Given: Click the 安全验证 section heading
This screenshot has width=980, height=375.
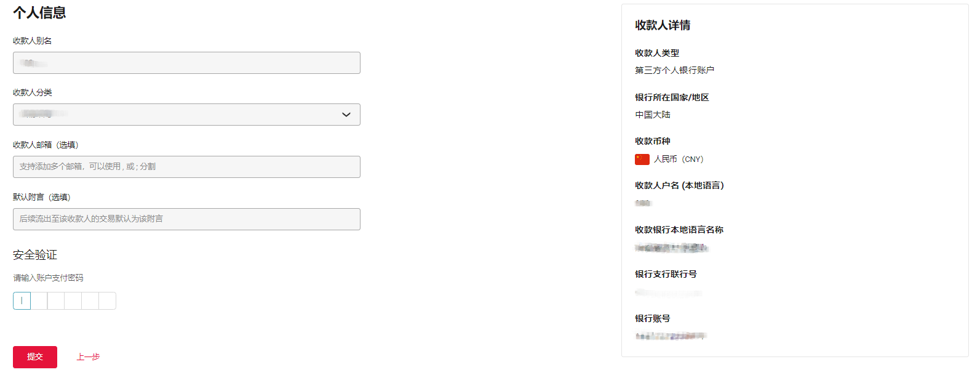Looking at the screenshot, I should [35, 255].
